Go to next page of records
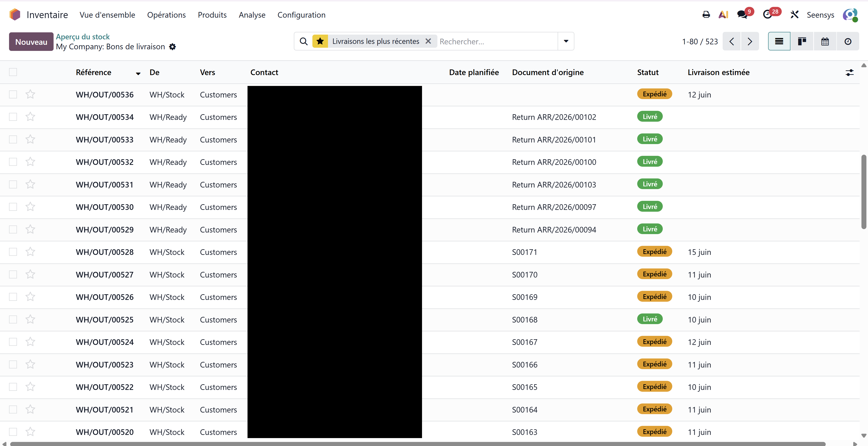Image resolution: width=868 pixels, height=446 pixels. pyautogui.click(x=750, y=41)
